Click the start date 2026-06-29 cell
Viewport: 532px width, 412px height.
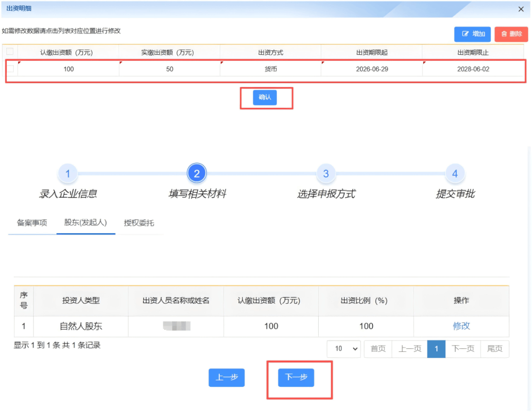coord(372,69)
